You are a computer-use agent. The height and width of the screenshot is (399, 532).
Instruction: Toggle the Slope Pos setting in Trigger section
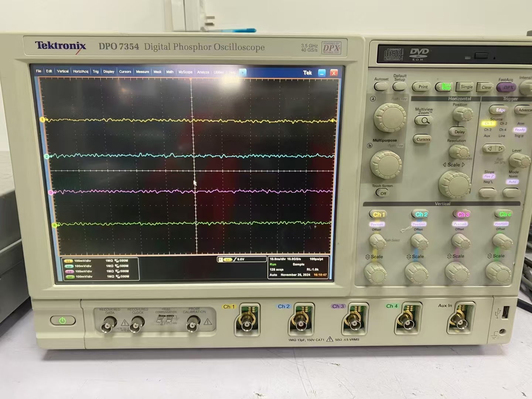[488, 176]
